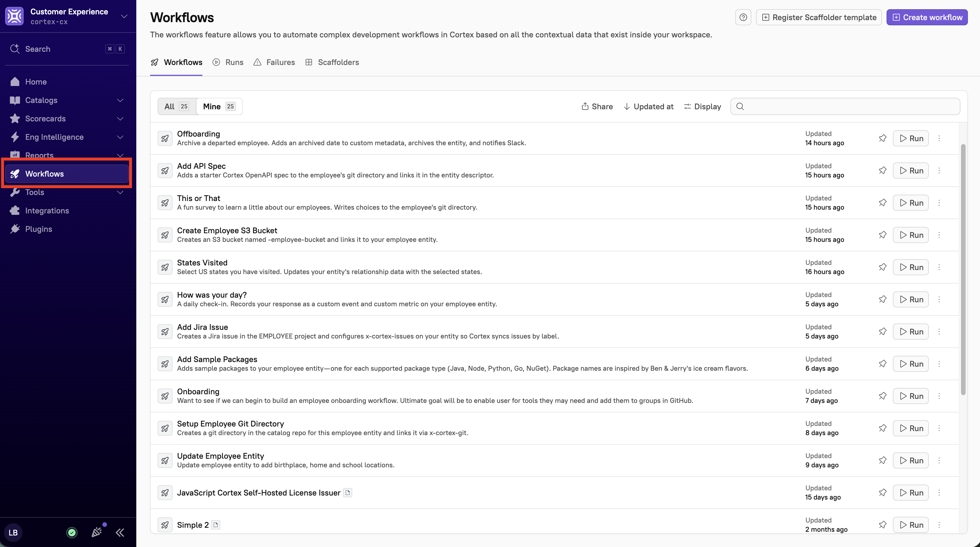Open the what's new party icon
The image size is (980, 547).
coord(97,532)
